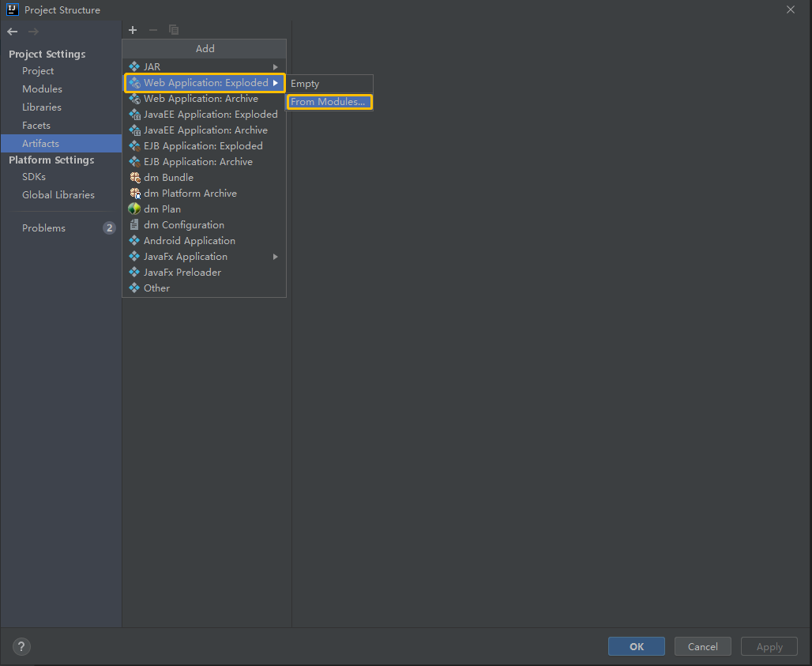Select dm Platform Archive menu entry
The height and width of the screenshot is (666, 812).
coord(205,194)
